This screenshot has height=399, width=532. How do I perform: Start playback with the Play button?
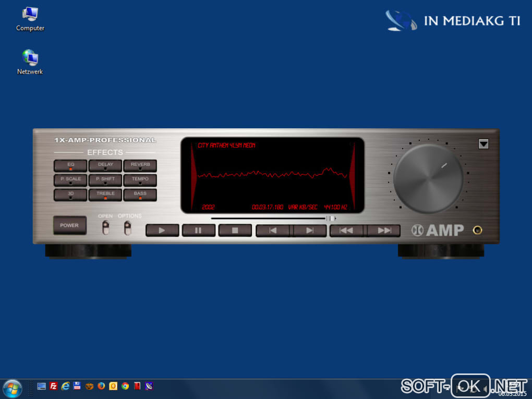(x=162, y=231)
